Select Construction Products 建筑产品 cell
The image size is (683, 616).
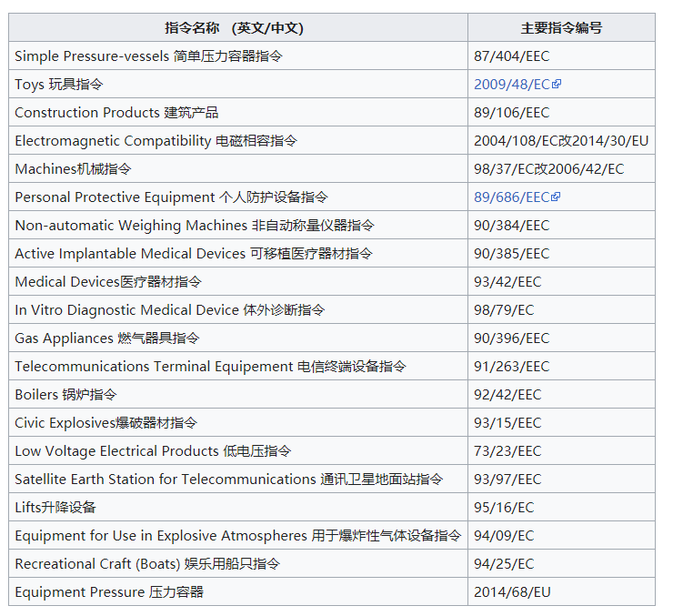(238, 112)
